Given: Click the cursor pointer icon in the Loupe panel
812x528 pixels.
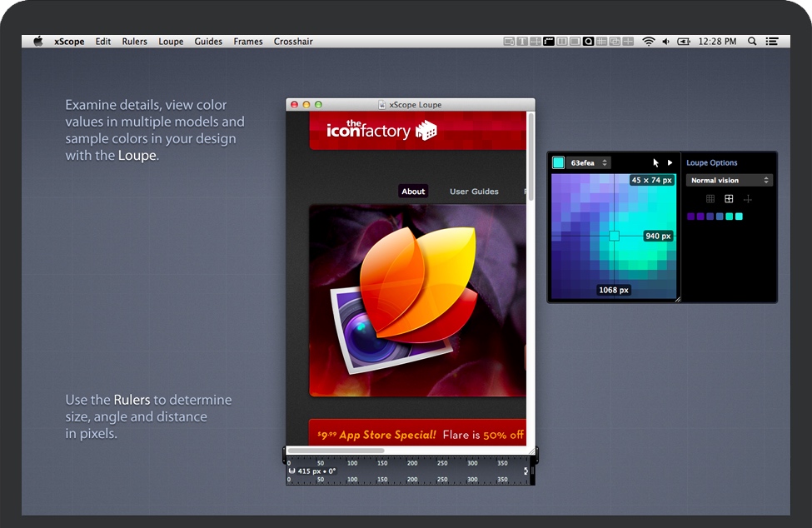Looking at the screenshot, I should 656,163.
